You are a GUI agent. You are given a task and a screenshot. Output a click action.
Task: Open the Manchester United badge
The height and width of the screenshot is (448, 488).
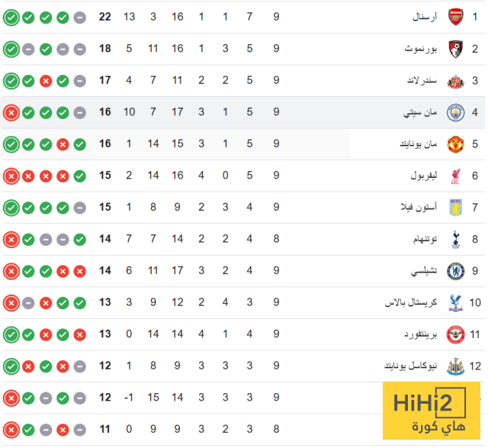click(x=455, y=143)
